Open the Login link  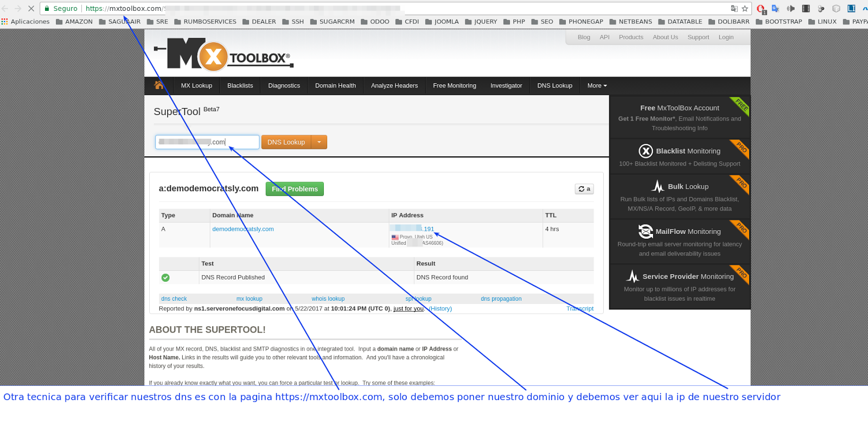click(x=726, y=37)
